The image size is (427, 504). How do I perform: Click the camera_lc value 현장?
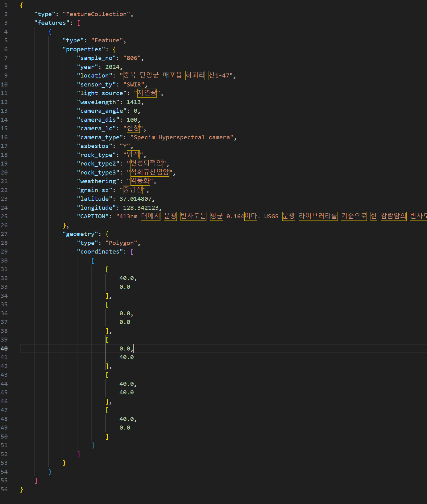click(x=133, y=128)
